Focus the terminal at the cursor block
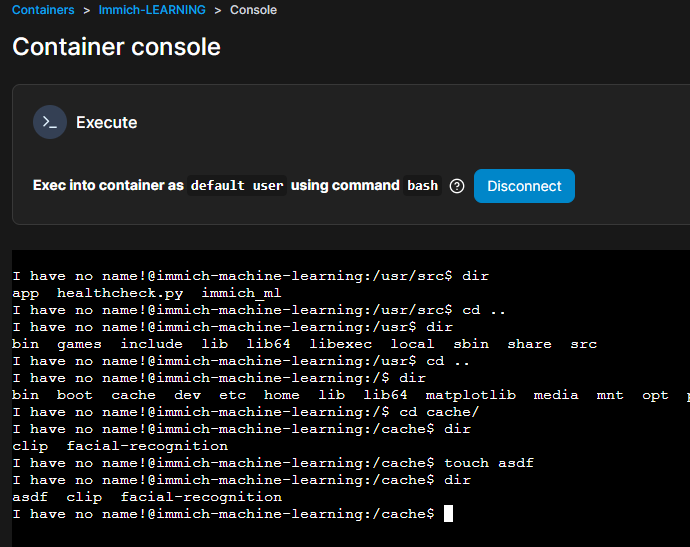This screenshot has width=690, height=547. [x=448, y=514]
